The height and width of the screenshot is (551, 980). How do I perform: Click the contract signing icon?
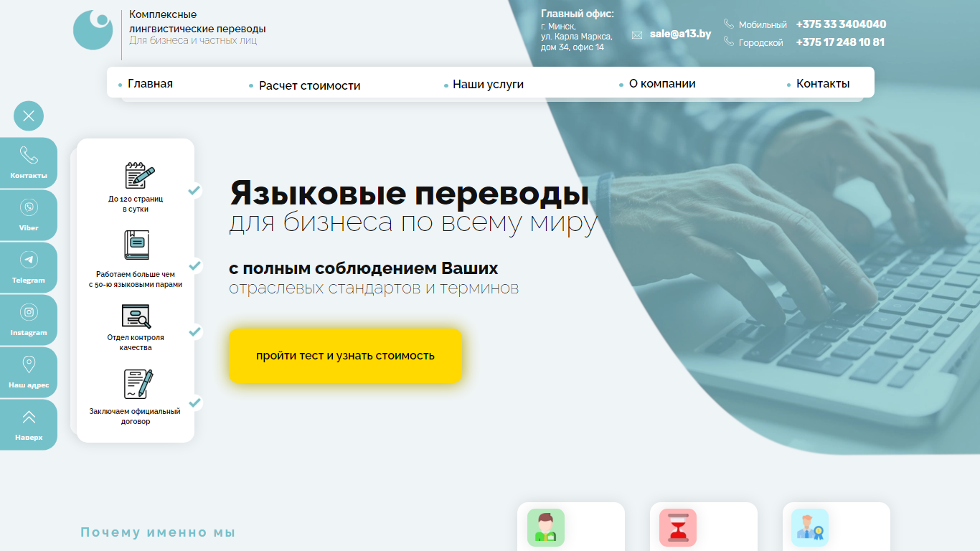point(138,385)
